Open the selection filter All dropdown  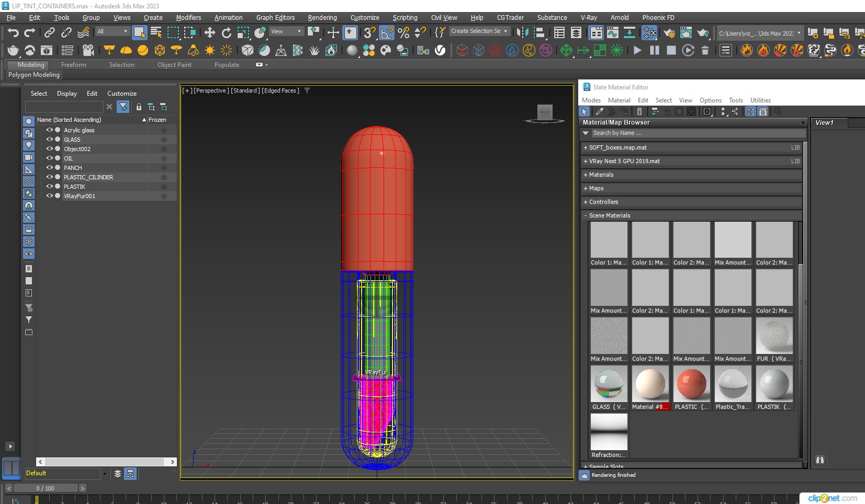coord(112,31)
